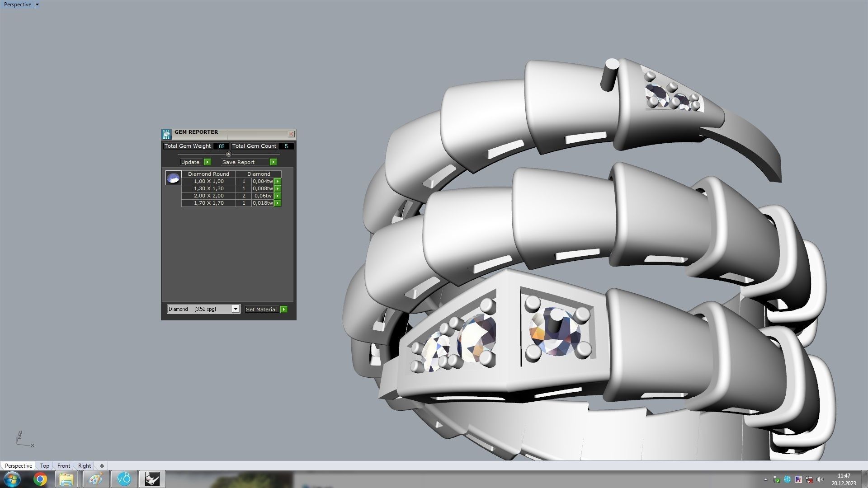Select the 1,30 X 1,30 size cell

pos(208,188)
